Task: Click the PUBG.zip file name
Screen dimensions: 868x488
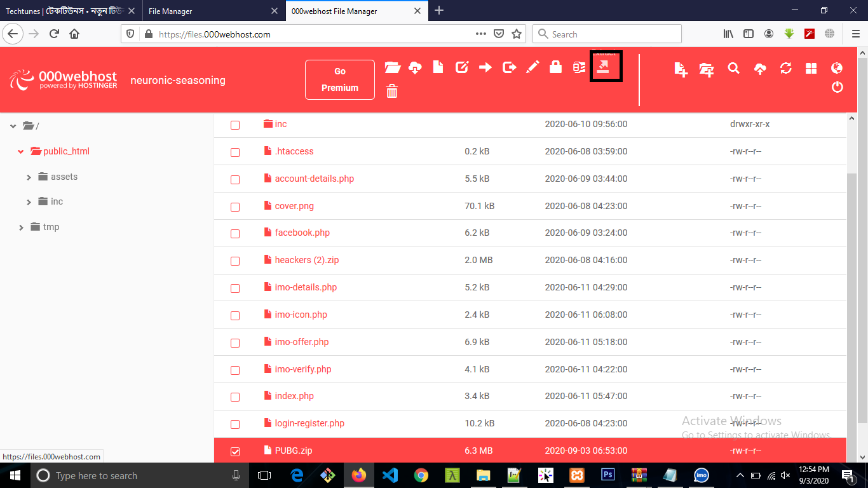Action: point(294,451)
